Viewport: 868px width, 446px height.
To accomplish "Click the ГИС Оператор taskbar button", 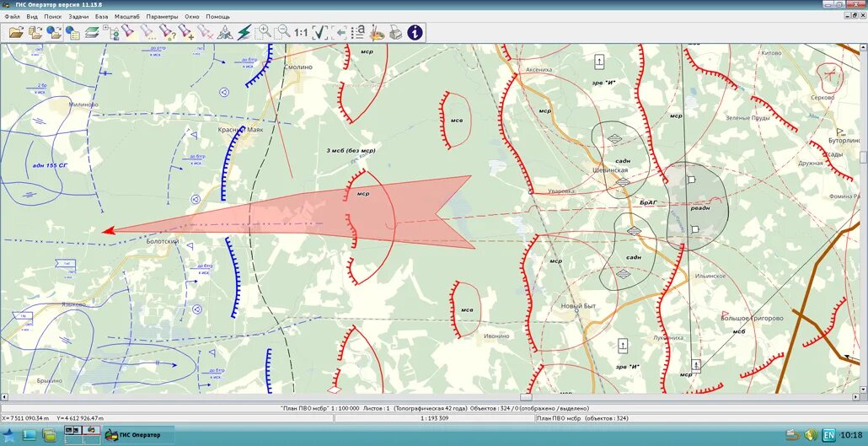I will tap(140, 435).
